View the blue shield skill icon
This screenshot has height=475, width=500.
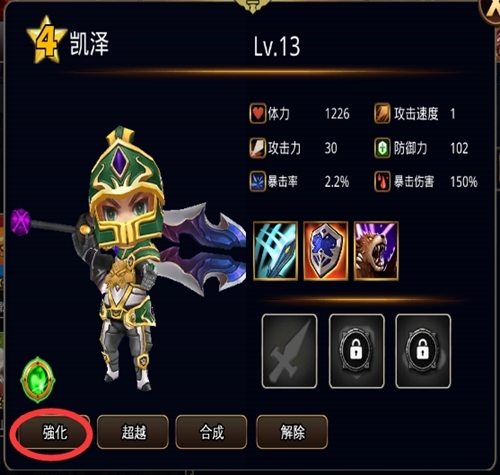click(326, 251)
